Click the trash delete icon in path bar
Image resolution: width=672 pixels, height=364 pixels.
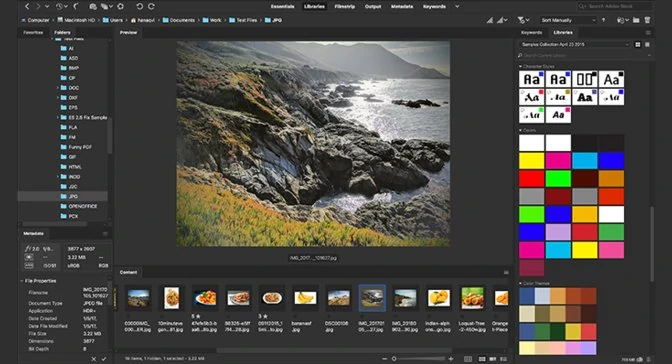point(647,20)
